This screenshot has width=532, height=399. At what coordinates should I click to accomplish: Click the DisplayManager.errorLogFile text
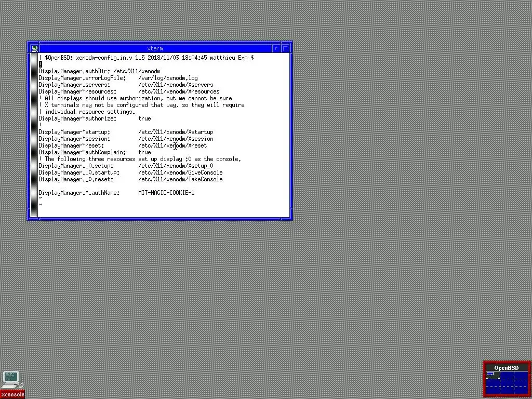point(82,78)
